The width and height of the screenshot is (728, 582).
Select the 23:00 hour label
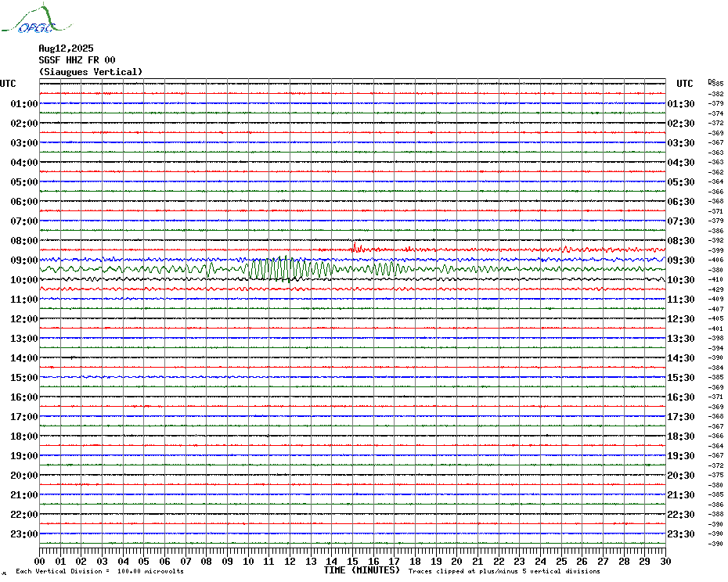24,534
